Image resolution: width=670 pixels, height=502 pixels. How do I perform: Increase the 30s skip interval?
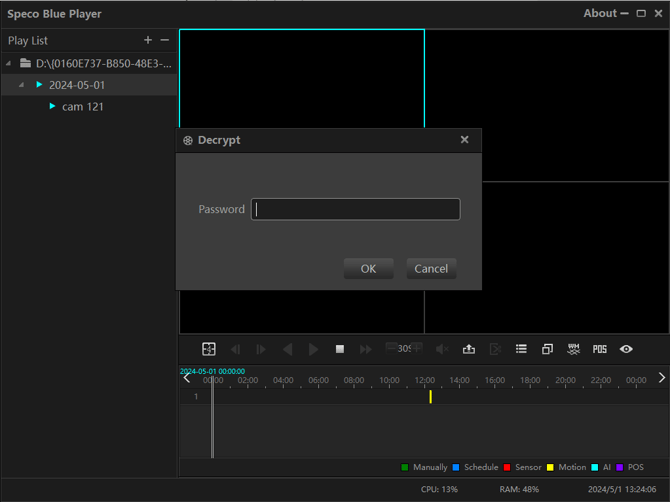click(417, 348)
